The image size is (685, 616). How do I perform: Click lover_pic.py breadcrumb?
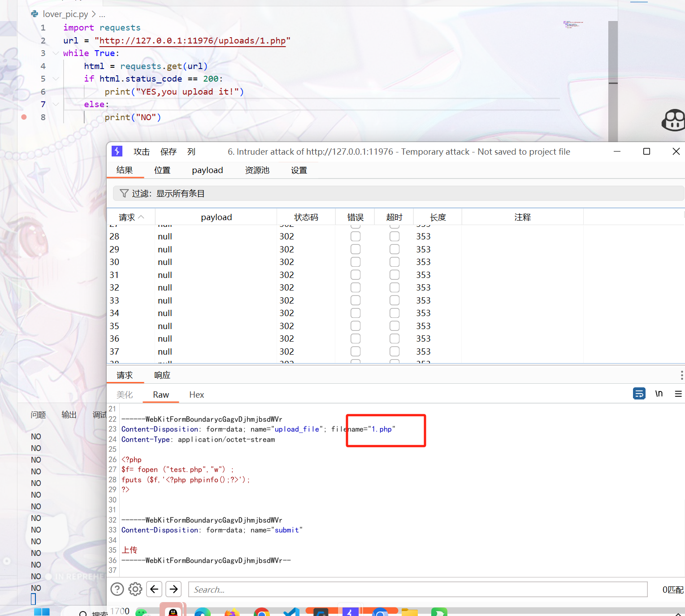coord(65,14)
